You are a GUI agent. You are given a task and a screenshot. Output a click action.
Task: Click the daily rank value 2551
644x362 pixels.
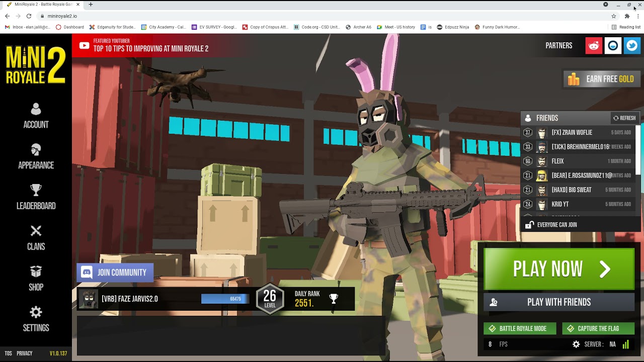pyautogui.click(x=304, y=303)
